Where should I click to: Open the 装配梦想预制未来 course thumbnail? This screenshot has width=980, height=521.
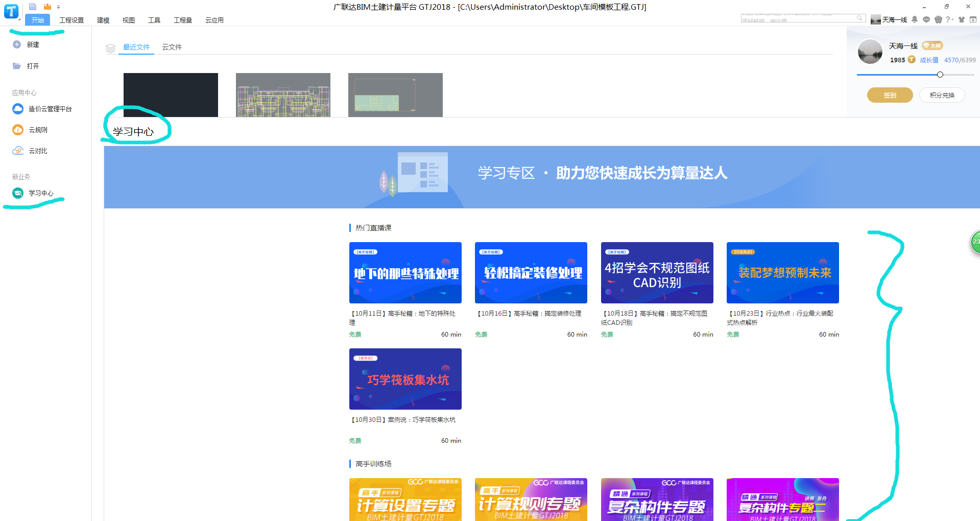pos(783,273)
